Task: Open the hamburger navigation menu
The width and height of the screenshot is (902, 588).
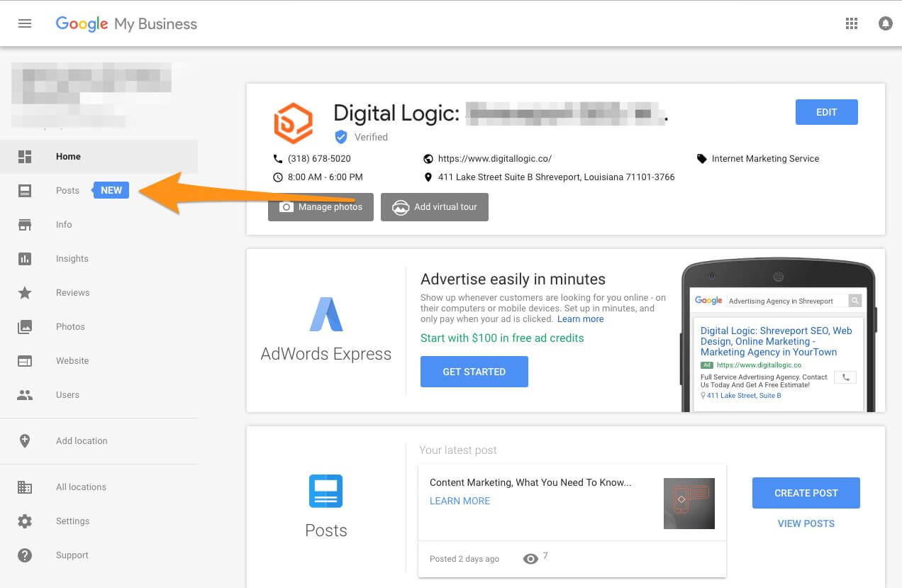Action: (25, 23)
